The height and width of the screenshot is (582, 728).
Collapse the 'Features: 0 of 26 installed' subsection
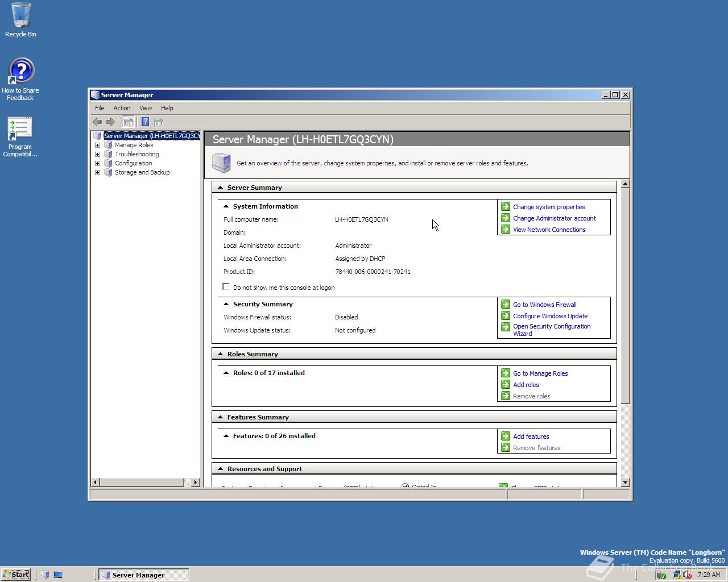tap(226, 436)
